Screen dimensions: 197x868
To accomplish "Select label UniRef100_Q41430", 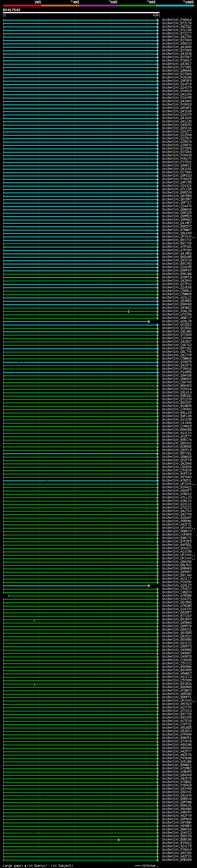I will coord(177,795).
